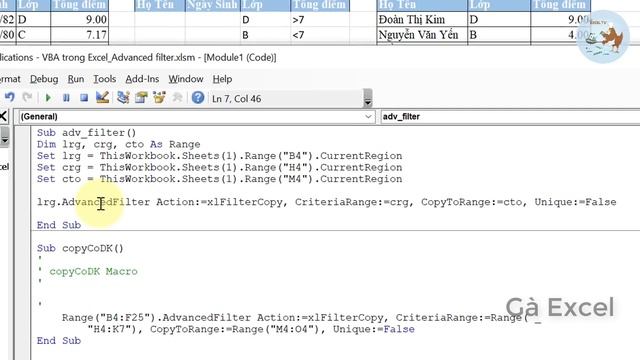Expand the toolbar options arrow
Screen dimensions: 640x360
coord(368,98)
